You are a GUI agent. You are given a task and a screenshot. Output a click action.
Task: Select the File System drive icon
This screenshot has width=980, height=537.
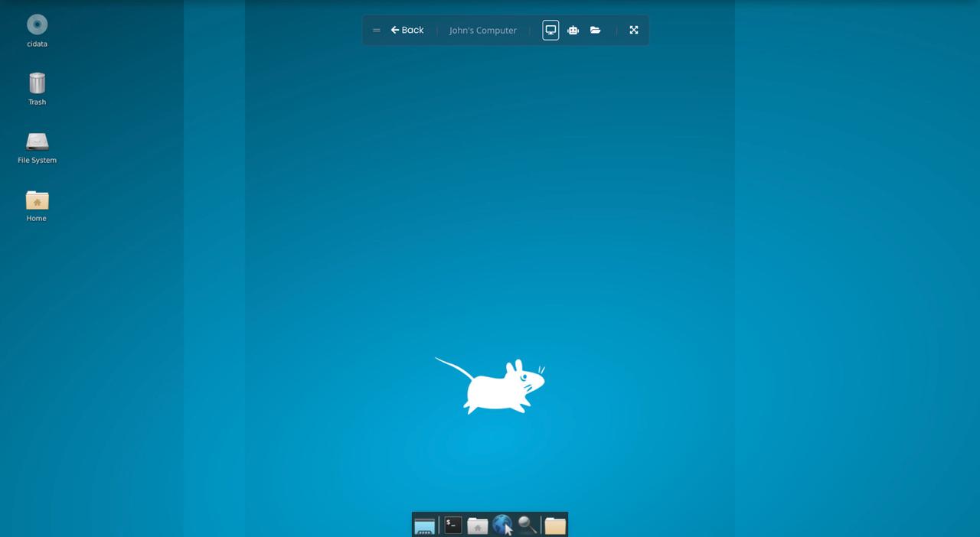pos(37,142)
